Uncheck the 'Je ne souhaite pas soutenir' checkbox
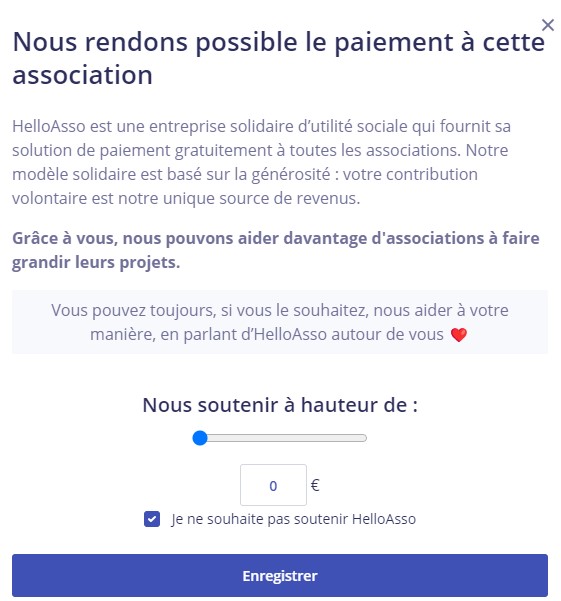Screen dimensions: 561x601 152,519
